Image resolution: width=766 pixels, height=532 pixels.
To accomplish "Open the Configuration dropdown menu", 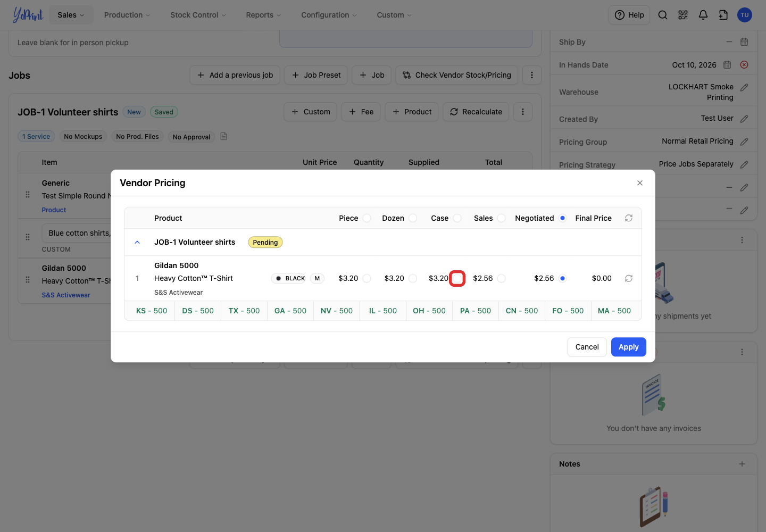I will 329,15.
